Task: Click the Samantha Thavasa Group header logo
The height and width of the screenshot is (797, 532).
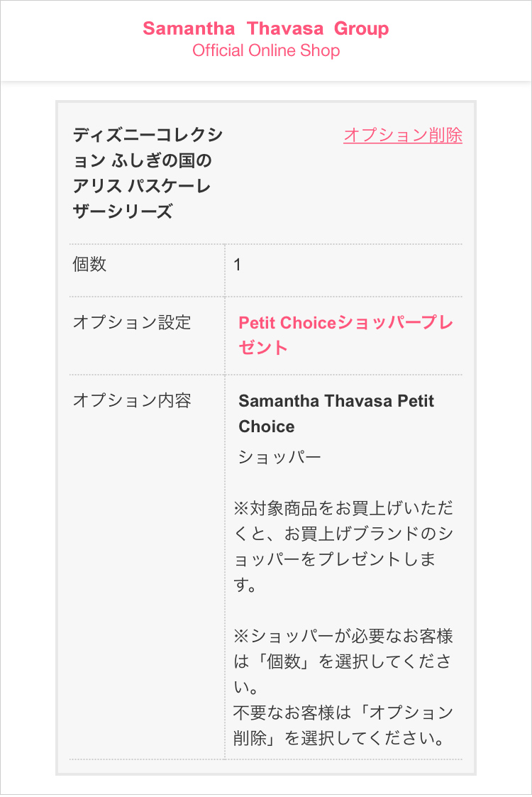Action: click(266, 29)
